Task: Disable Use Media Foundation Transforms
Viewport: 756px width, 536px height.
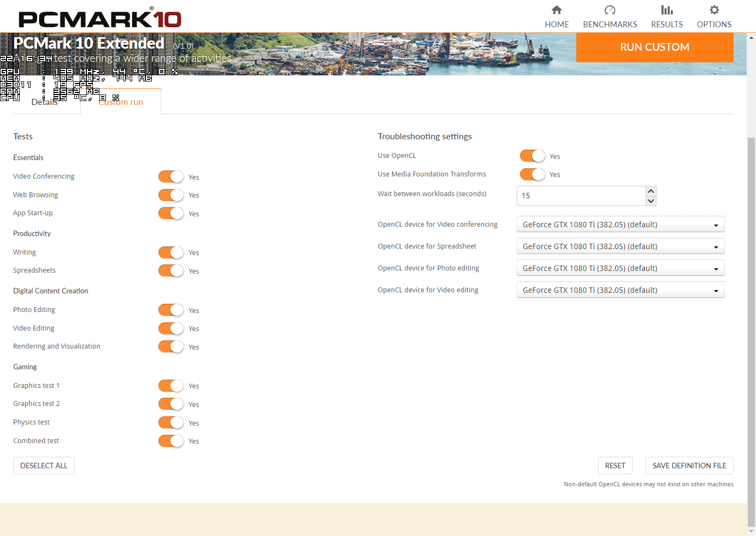Action: [x=532, y=174]
